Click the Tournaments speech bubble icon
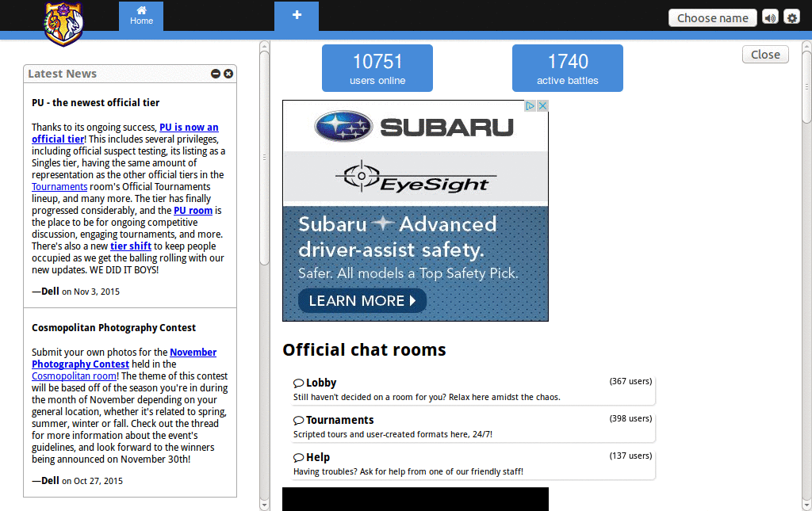 (x=298, y=421)
